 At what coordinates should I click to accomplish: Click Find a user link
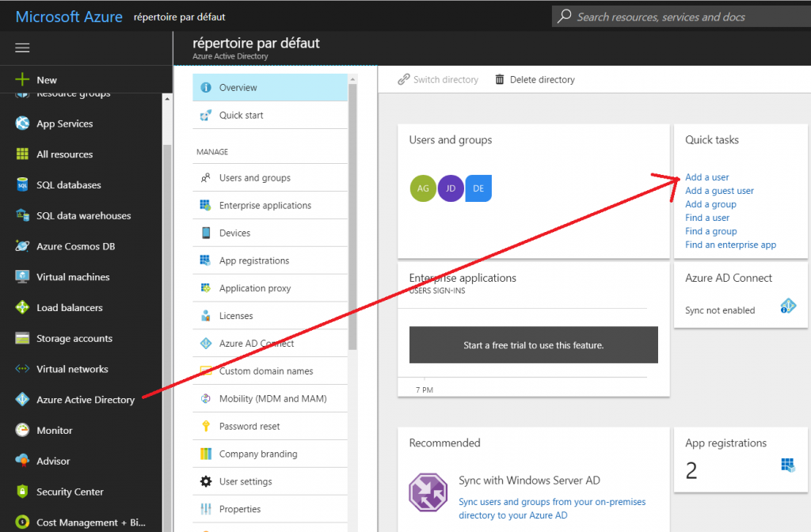pyautogui.click(x=707, y=217)
